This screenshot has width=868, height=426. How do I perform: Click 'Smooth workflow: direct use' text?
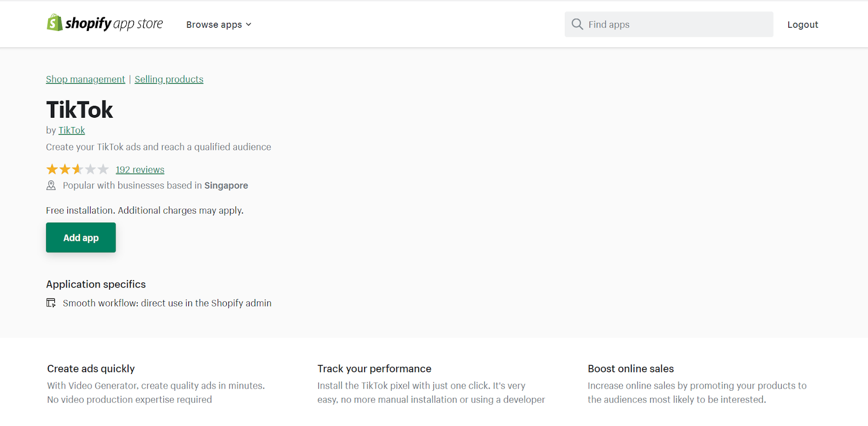[167, 303]
